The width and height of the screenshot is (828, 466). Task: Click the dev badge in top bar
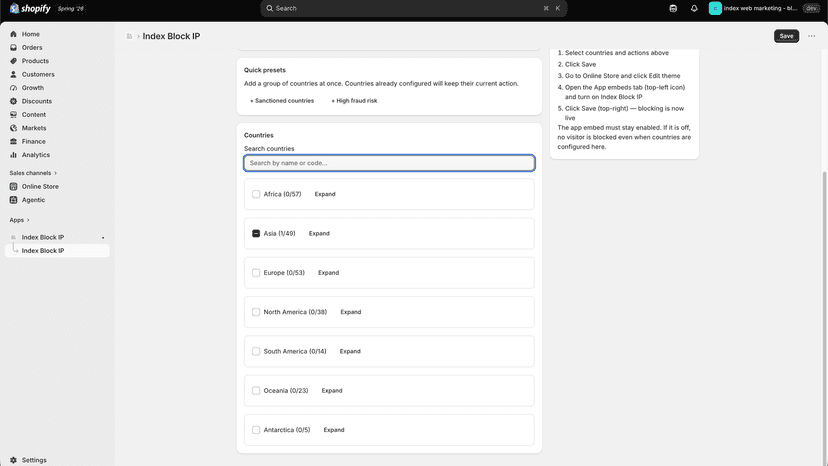[x=811, y=8]
